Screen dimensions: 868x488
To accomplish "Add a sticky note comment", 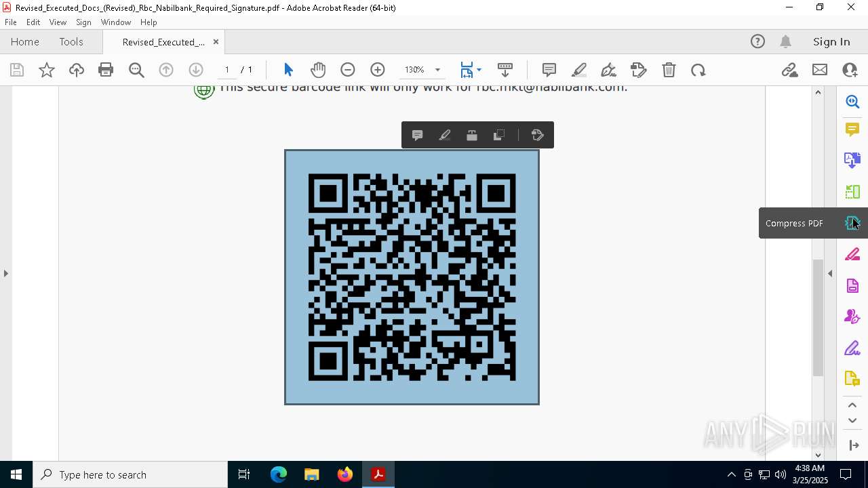I will click(x=549, y=70).
